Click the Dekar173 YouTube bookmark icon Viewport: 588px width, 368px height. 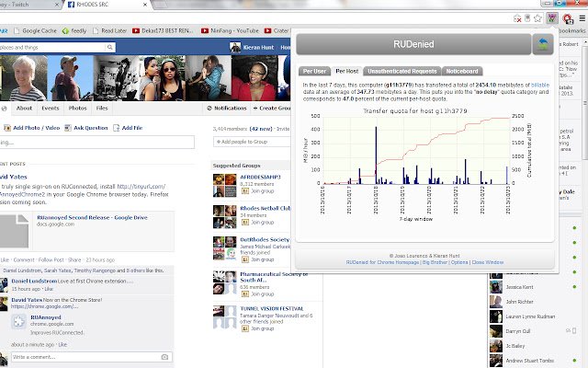pos(136,30)
